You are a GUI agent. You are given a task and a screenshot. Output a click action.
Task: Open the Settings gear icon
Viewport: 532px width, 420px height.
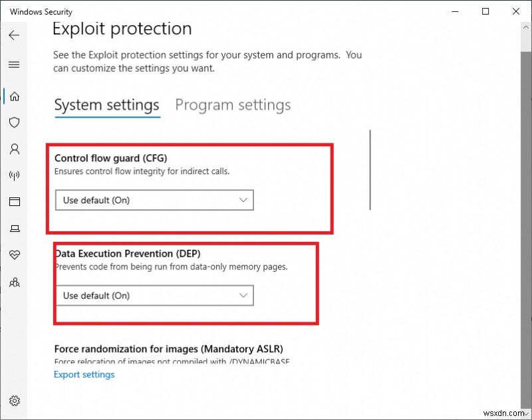[14, 401]
